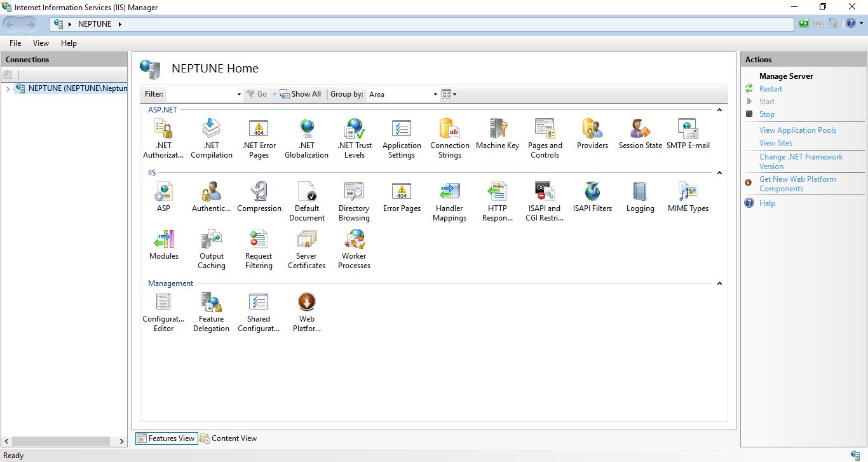Open the view mode dropdown button
Viewport: 868px width, 462px height.
click(449, 94)
